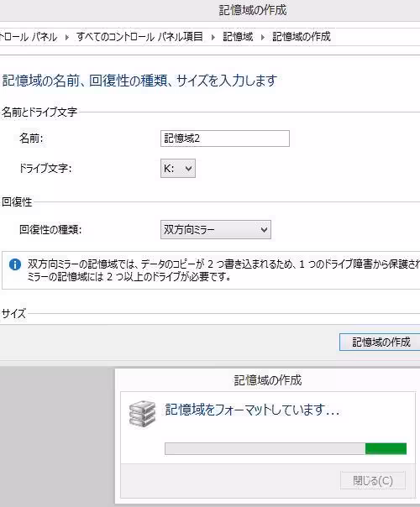Click the heading 記憶域の名前、回復性の種類、サイズを入力します
420x507 pixels.
pos(139,81)
